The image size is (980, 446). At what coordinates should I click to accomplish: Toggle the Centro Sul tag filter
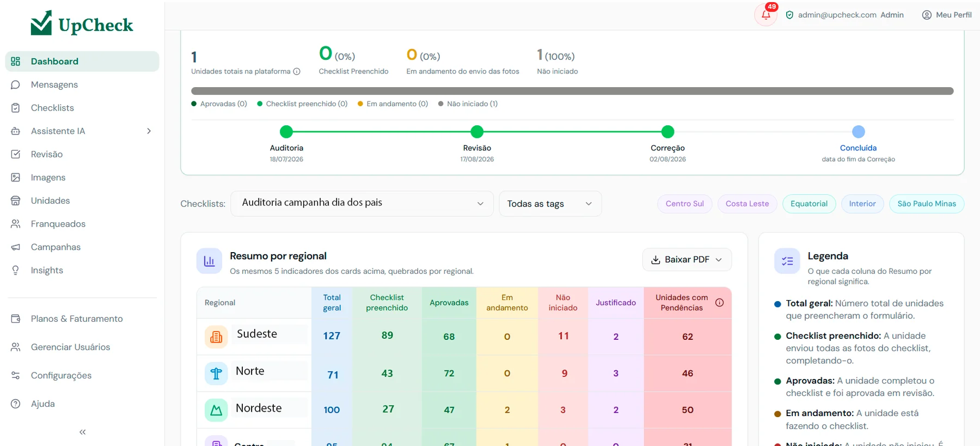tap(684, 204)
